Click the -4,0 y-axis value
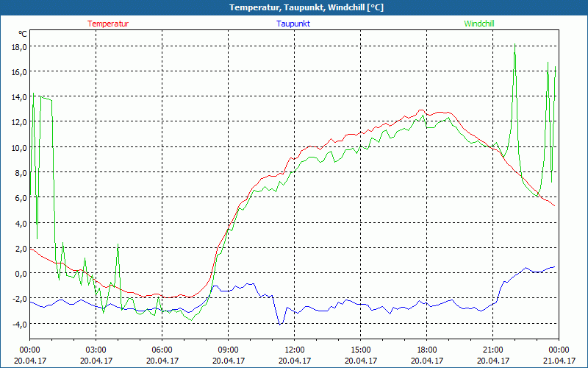This screenshot has height=368, width=588. tap(20, 325)
